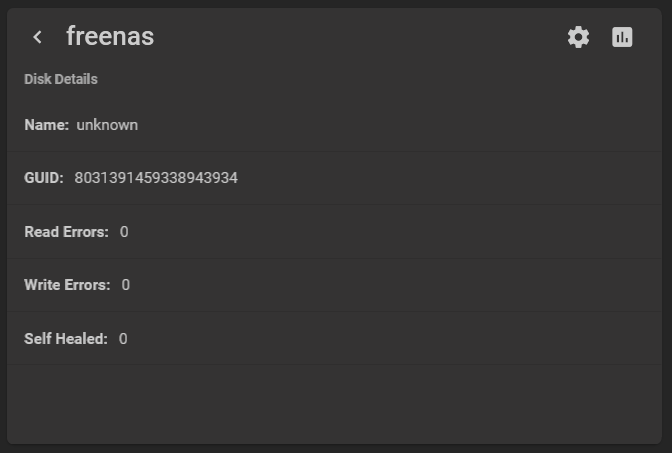The height and width of the screenshot is (453, 672).
Task: Click the Read Errors count value
Action: pyautogui.click(x=124, y=232)
